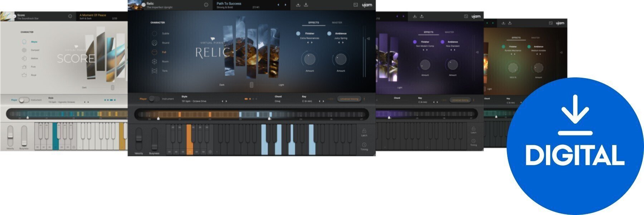Switch to the Effects tab in purple window
Image resolution: width=644 pixels, height=215 pixels.
(429, 32)
